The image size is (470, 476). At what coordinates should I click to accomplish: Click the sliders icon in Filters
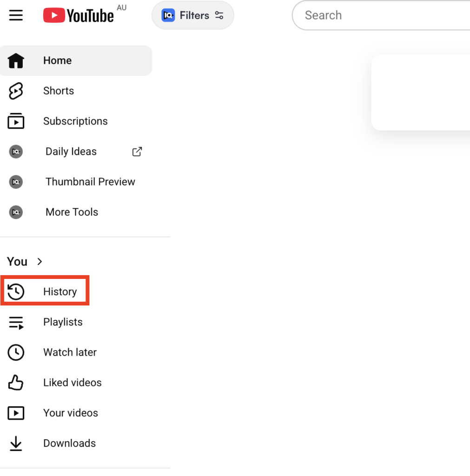point(219,15)
